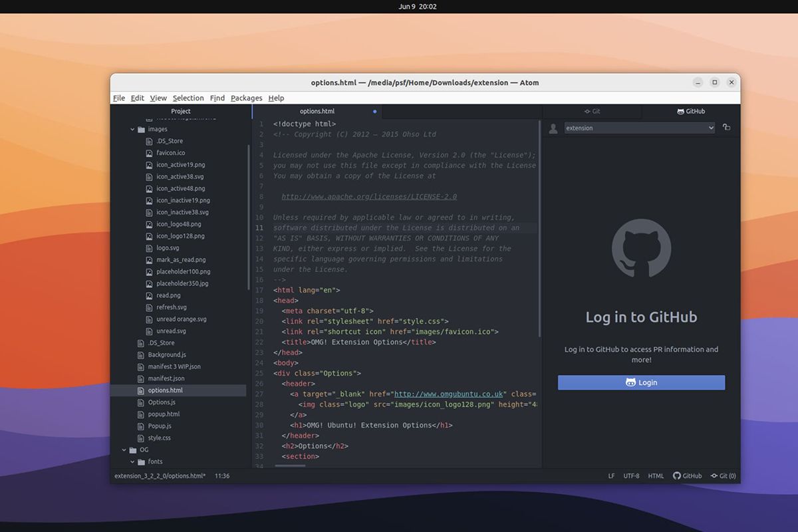Select unread.svg in the tree
This screenshot has height=532, width=798.
point(171,331)
